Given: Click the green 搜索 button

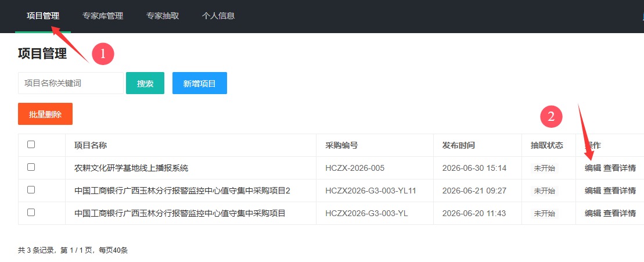Looking at the screenshot, I should point(145,84).
